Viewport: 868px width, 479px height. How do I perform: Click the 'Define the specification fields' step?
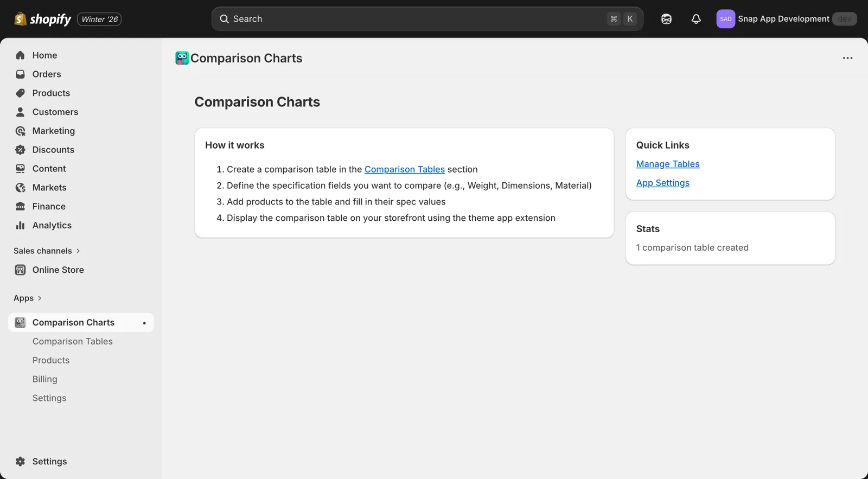click(x=409, y=186)
